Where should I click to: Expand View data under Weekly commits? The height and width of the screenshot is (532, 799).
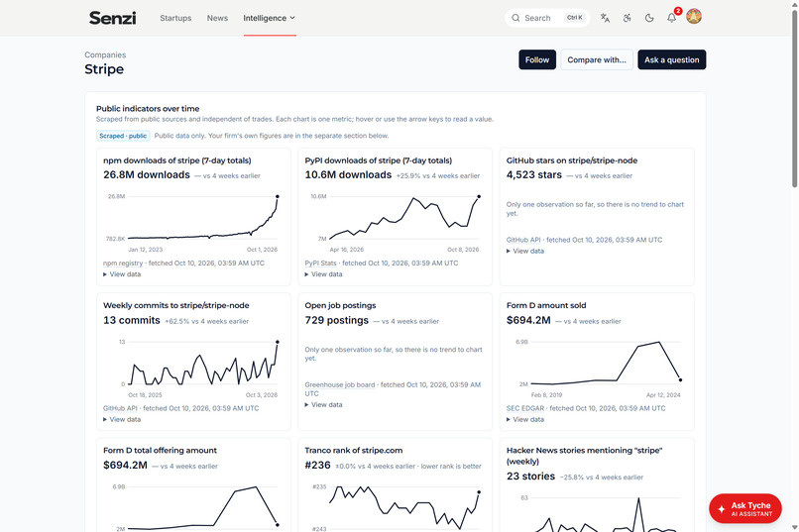pos(122,419)
